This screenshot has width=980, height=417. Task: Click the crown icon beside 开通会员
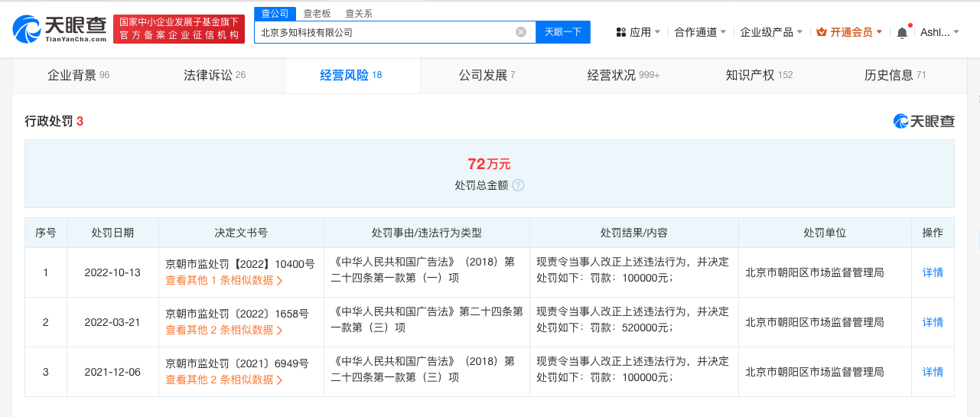pyautogui.click(x=821, y=32)
